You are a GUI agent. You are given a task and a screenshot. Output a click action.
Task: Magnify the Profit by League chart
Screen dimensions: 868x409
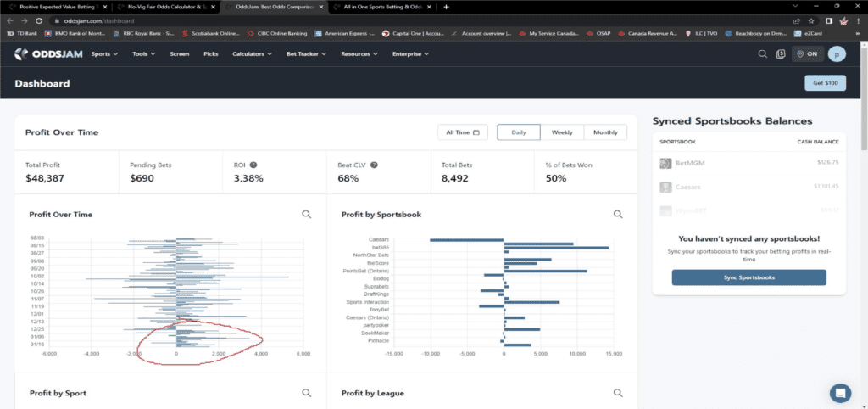click(618, 392)
